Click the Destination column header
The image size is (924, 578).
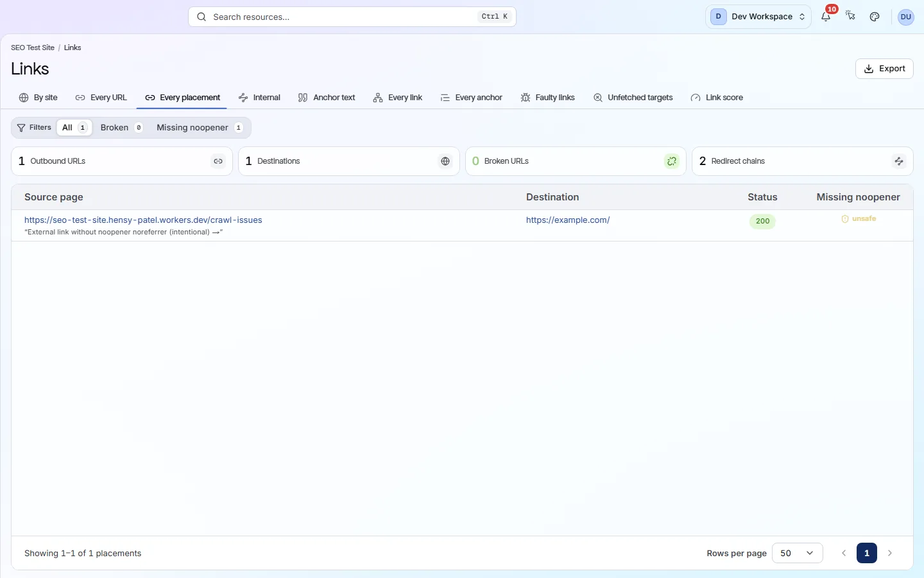click(x=552, y=197)
